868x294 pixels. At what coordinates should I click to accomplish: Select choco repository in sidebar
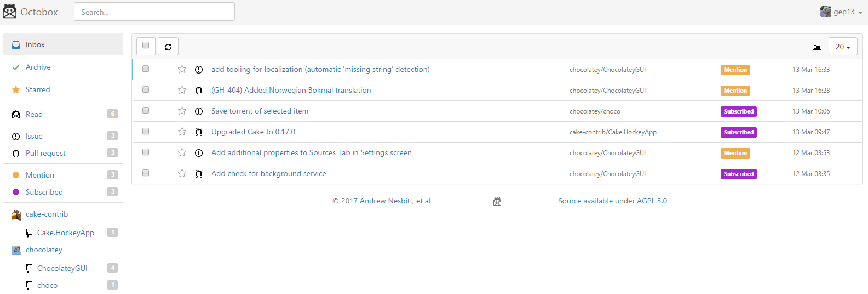(x=47, y=285)
